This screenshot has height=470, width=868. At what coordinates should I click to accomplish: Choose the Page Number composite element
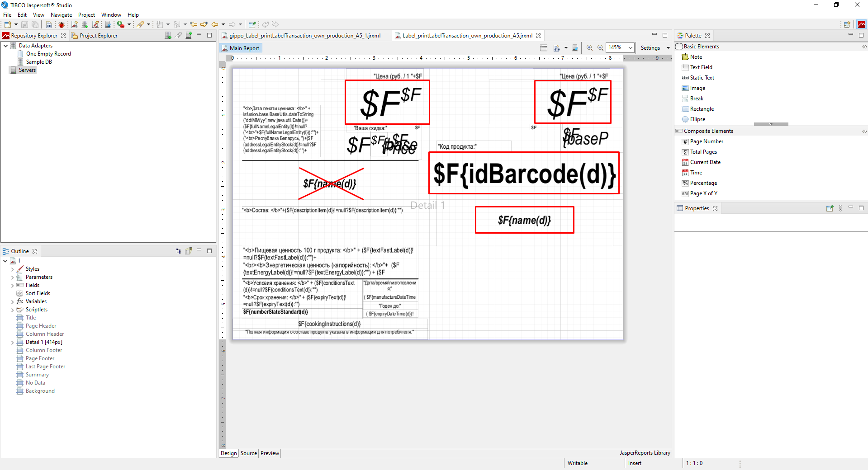pos(706,141)
